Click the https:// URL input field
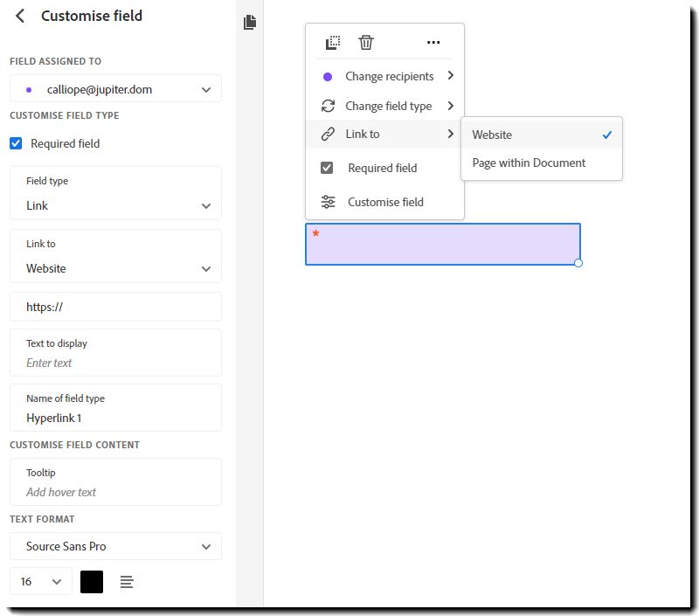The image size is (699, 616). pos(115,307)
